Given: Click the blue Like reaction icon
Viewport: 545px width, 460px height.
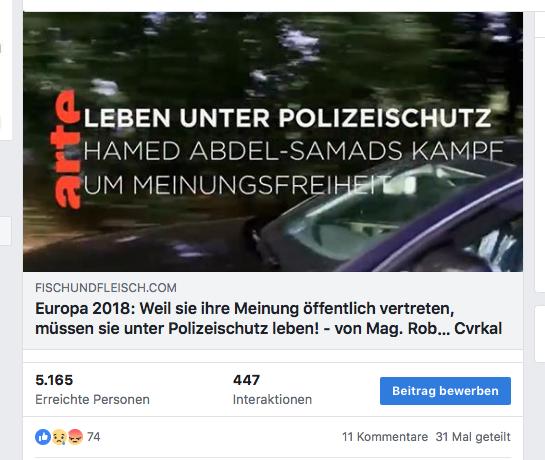Looking at the screenshot, I should (x=43, y=437).
